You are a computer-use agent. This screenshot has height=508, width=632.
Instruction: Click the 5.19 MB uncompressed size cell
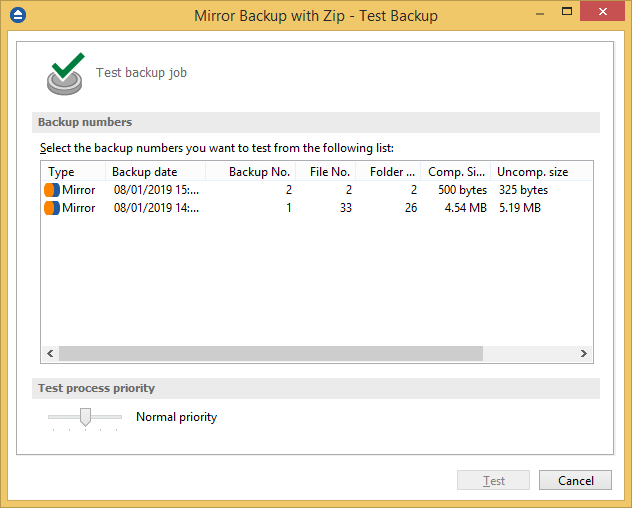coord(520,208)
